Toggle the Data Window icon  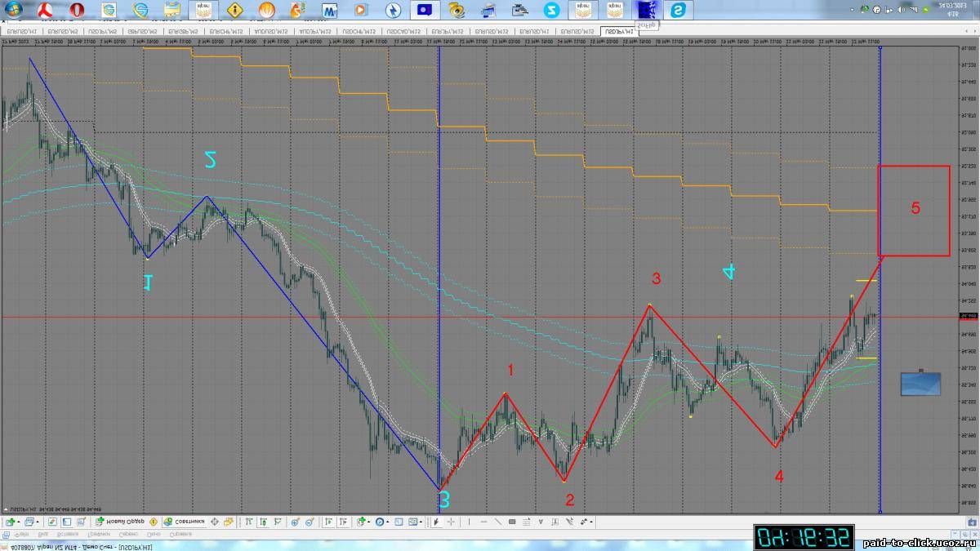tap(67, 522)
